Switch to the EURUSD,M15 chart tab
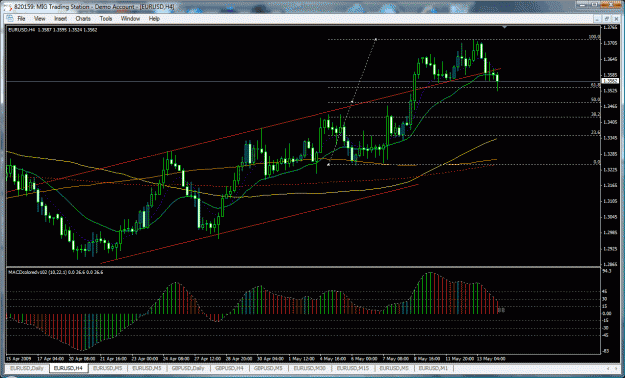Viewport: 625px width, 378px height. [x=354, y=368]
